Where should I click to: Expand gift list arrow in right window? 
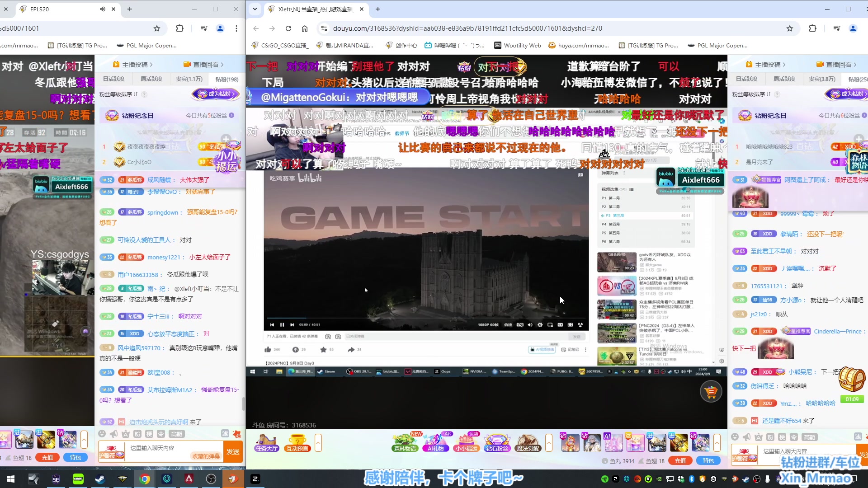717,443
